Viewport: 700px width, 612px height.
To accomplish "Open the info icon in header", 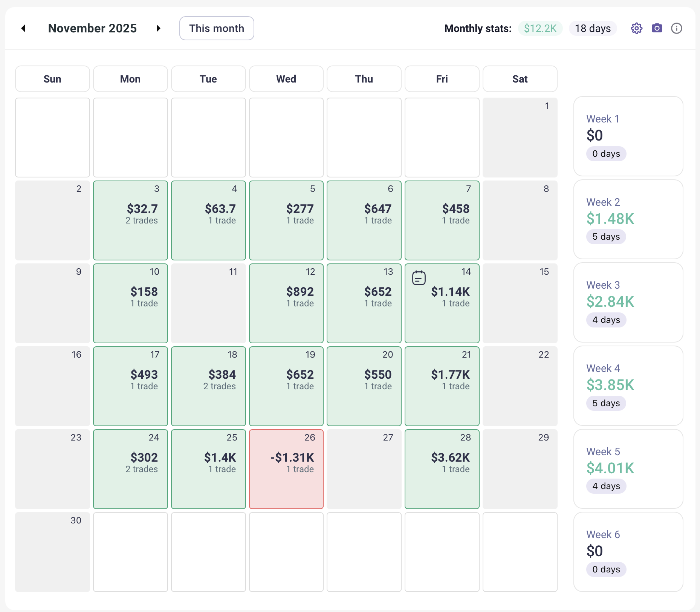I will coord(676,28).
